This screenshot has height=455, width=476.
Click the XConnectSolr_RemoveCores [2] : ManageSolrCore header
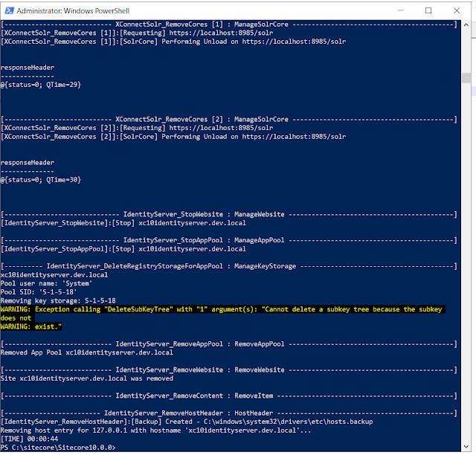pos(229,119)
